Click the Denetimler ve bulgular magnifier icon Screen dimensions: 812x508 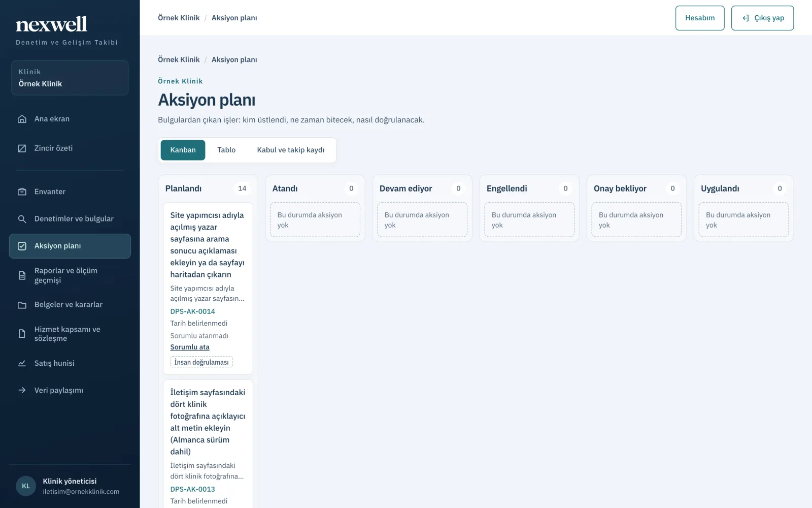22,219
